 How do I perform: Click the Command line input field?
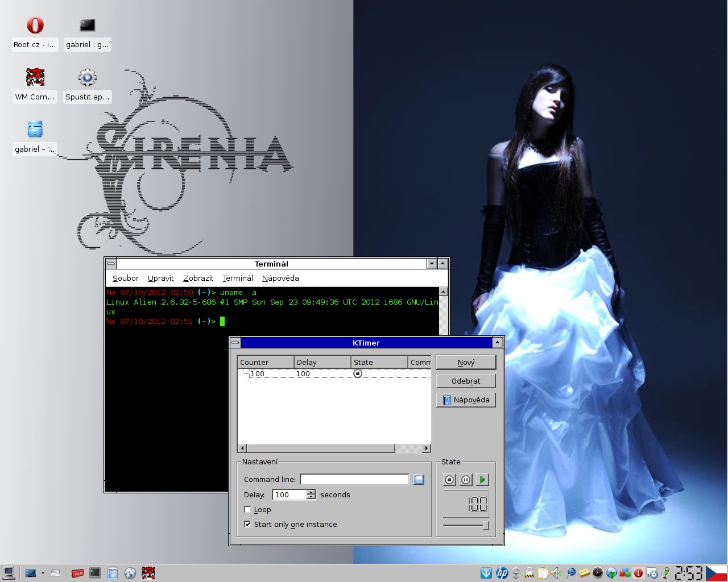(x=354, y=479)
